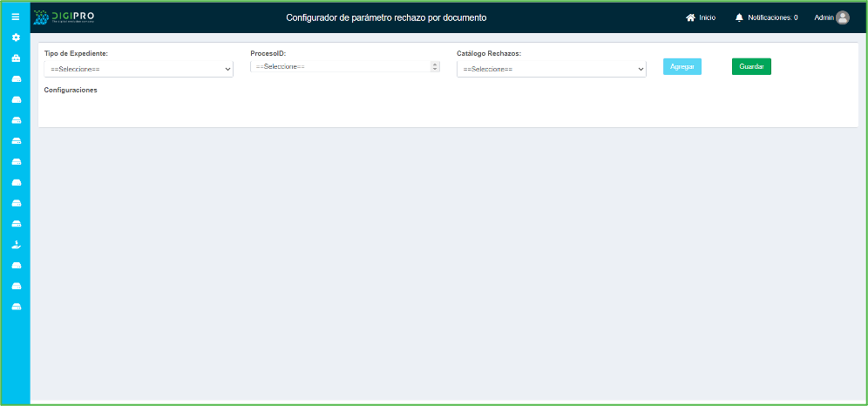Open the Catálogo Rechazos dropdown
Viewport: 868px width, 406px height.
[551, 69]
